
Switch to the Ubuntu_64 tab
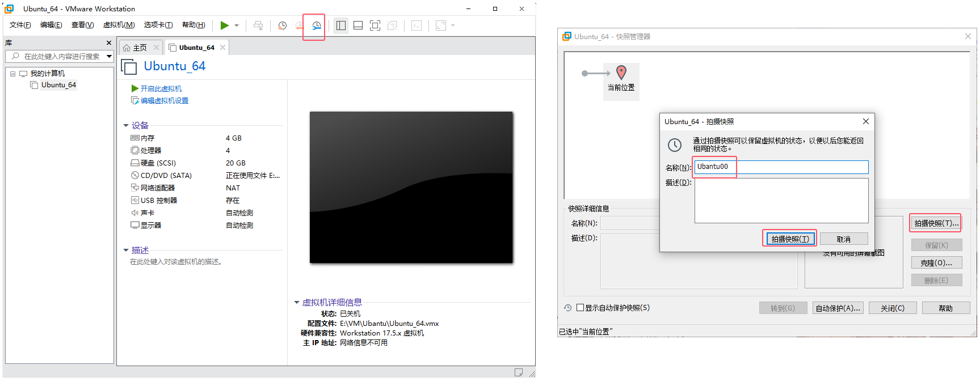coord(197,48)
